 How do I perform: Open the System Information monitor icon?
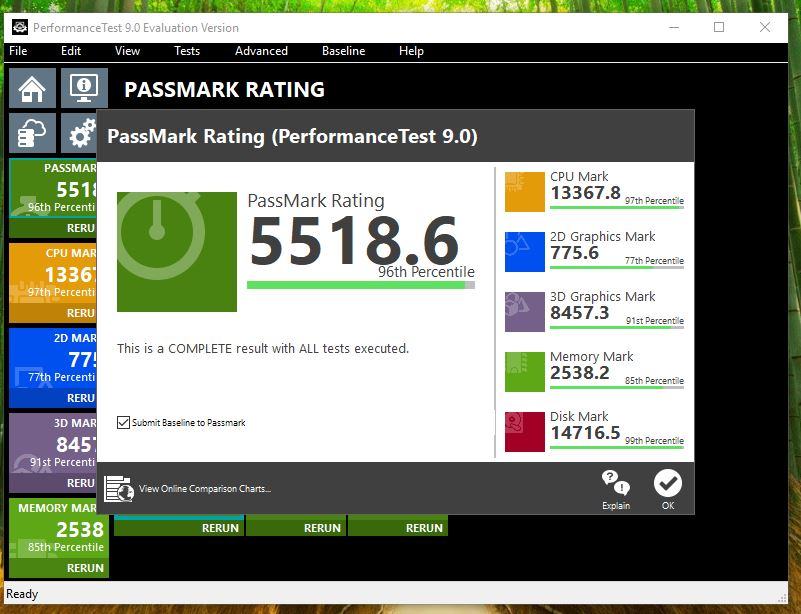[x=84, y=88]
